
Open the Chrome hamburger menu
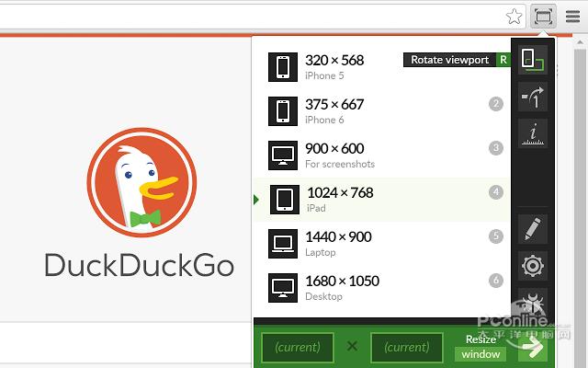[x=572, y=17]
